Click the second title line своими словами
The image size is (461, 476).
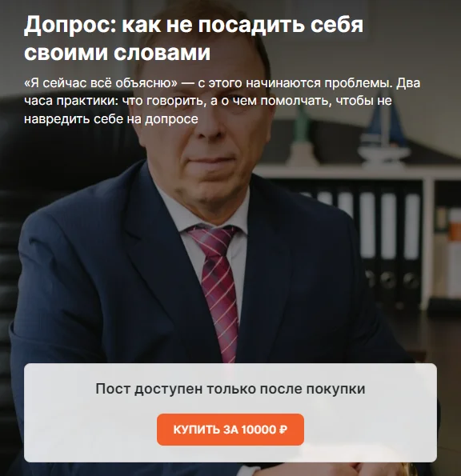point(117,53)
